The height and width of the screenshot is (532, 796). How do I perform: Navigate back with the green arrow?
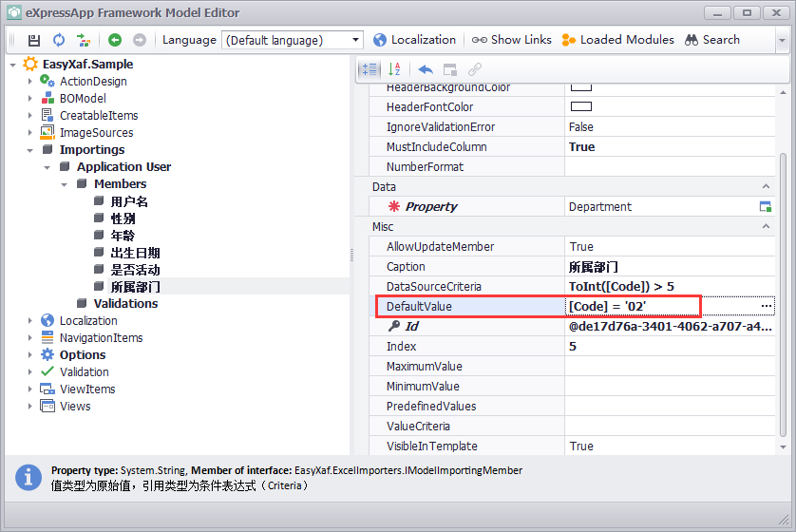115,40
